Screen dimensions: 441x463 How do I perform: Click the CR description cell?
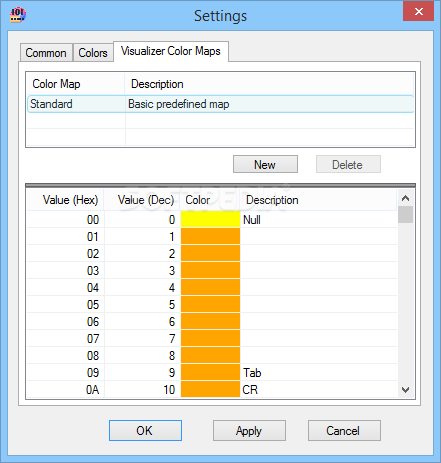point(319,389)
